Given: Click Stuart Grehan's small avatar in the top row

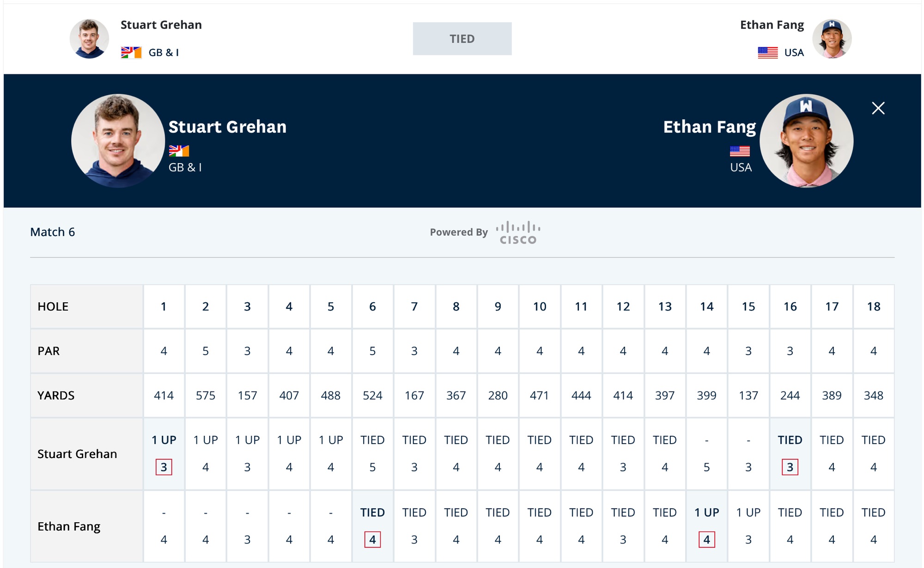Looking at the screenshot, I should click(x=89, y=38).
